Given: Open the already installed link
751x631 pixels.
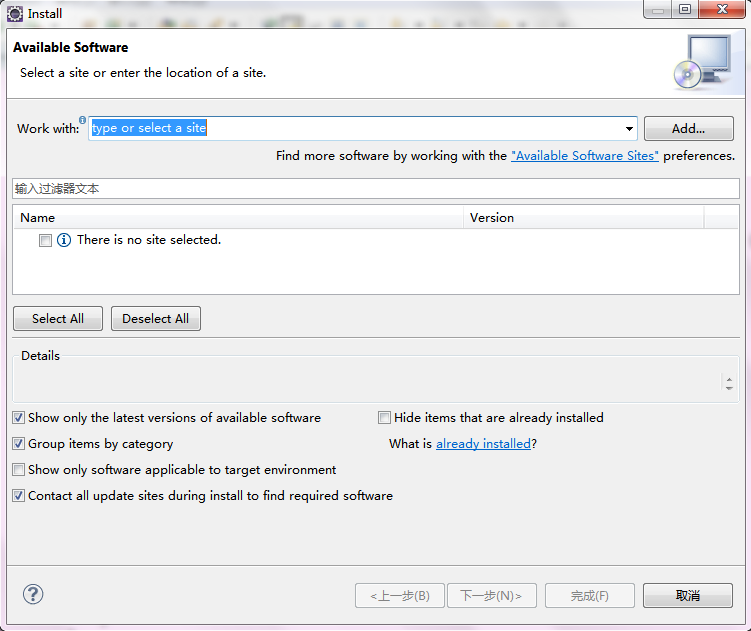Looking at the screenshot, I should [x=483, y=444].
